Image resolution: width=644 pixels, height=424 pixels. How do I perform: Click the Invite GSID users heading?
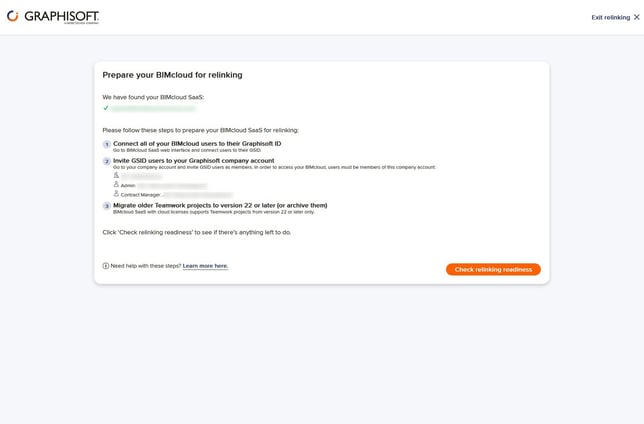(193, 160)
